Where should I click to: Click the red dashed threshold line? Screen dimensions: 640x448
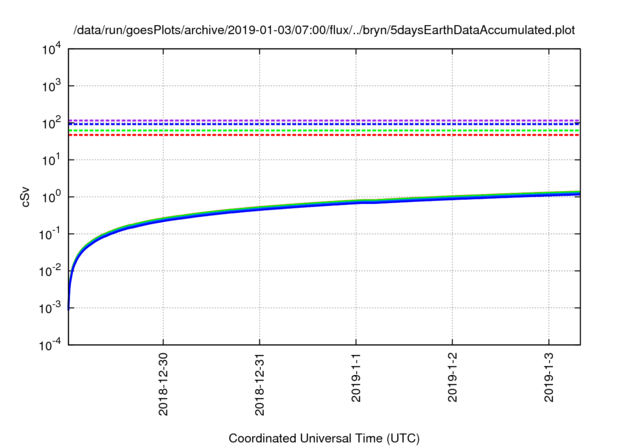click(324, 135)
